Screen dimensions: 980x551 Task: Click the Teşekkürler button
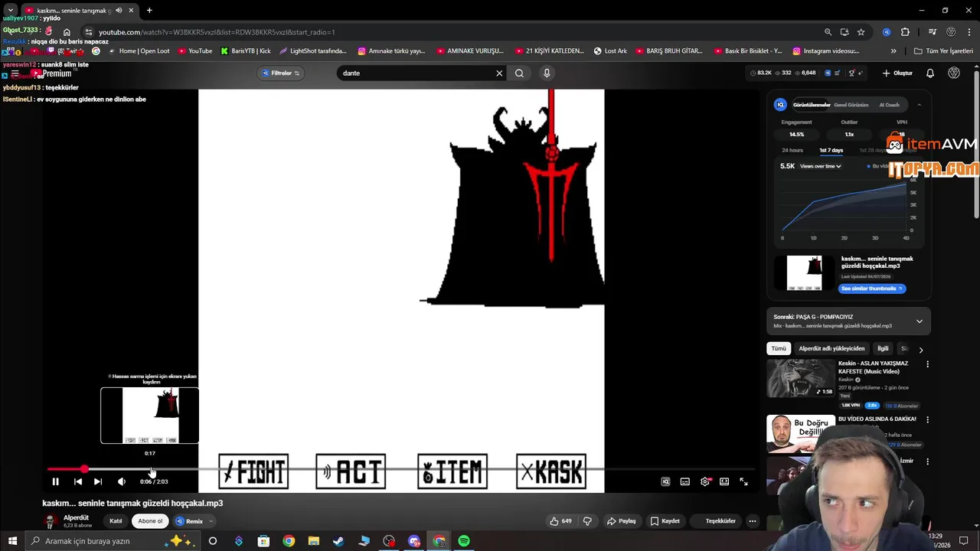pyautogui.click(x=720, y=521)
